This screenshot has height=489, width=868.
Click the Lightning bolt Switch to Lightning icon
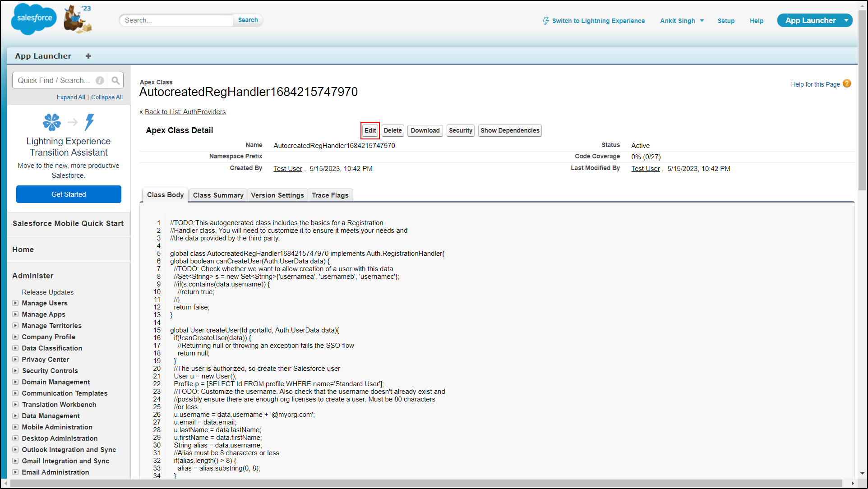click(546, 21)
